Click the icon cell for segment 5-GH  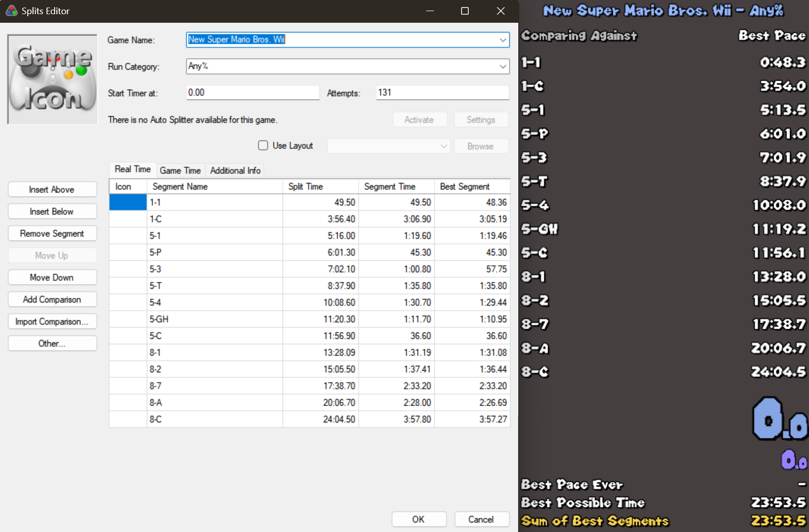pyautogui.click(x=128, y=319)
